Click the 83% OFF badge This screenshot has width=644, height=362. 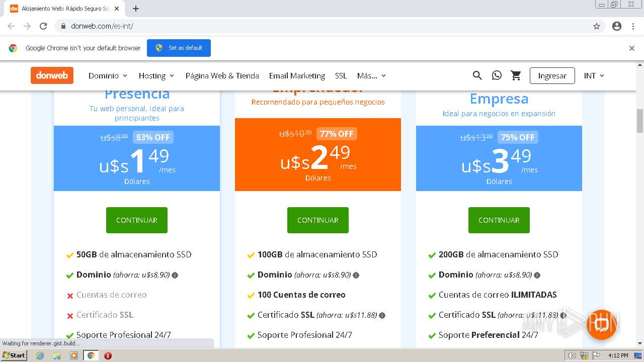[153, 137]
